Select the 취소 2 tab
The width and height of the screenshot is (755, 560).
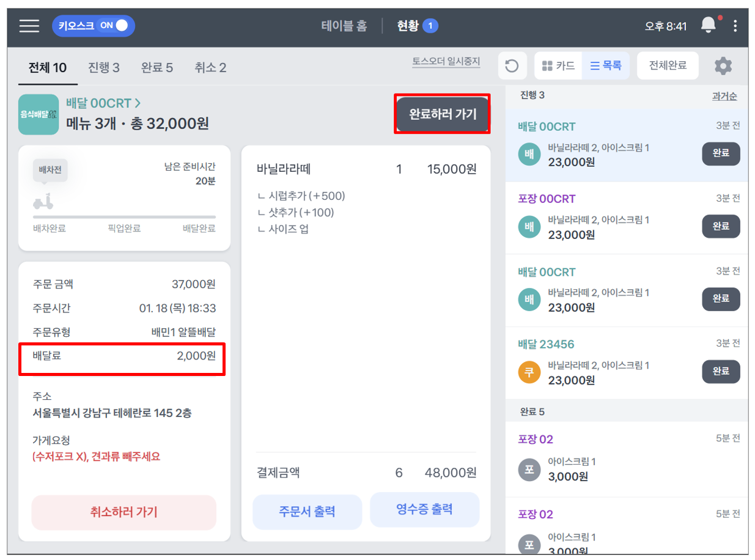click(210, 67)
